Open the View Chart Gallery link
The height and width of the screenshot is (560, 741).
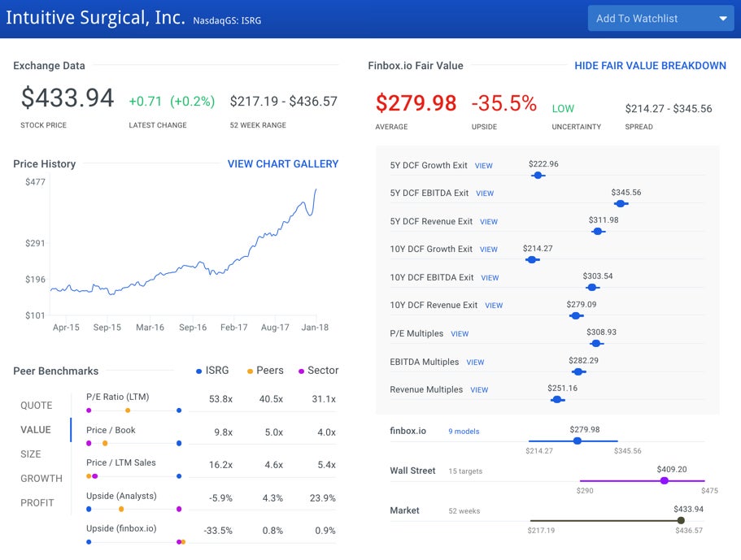[282, 164]
